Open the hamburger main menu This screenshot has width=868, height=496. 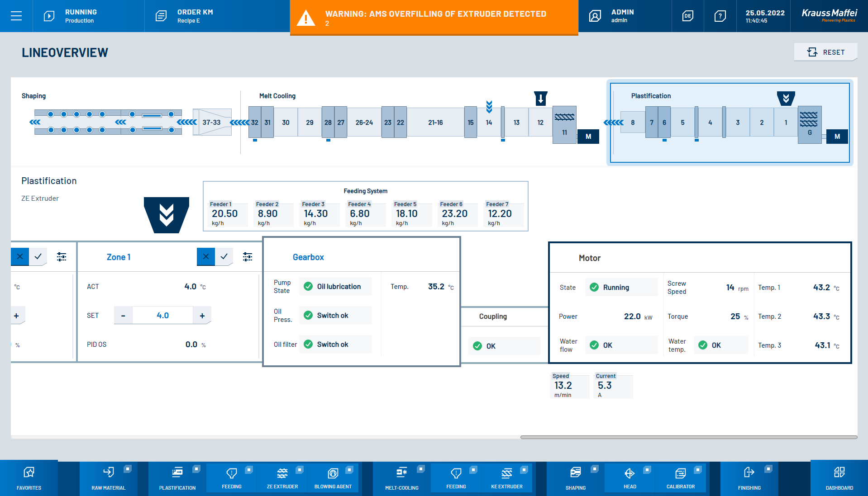tap(16, 16)
